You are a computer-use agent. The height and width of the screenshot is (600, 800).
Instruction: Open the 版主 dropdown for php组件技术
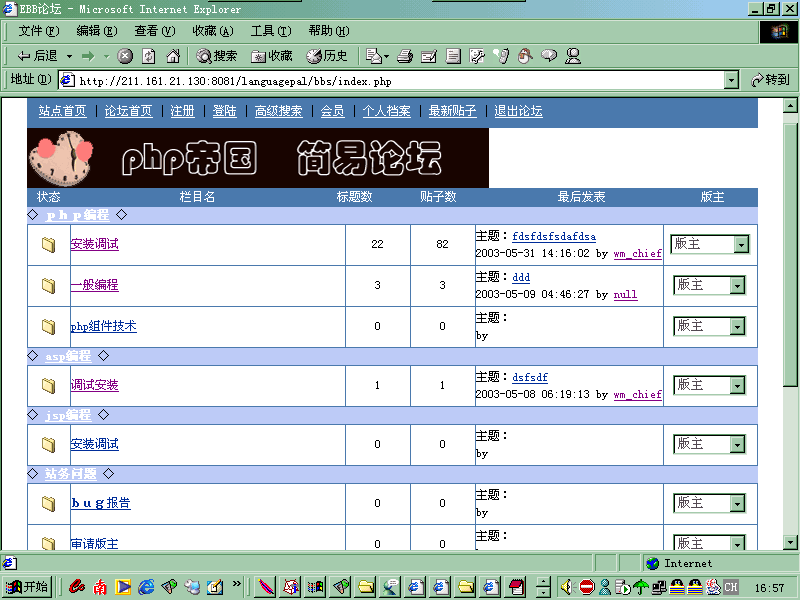(737, 326)
